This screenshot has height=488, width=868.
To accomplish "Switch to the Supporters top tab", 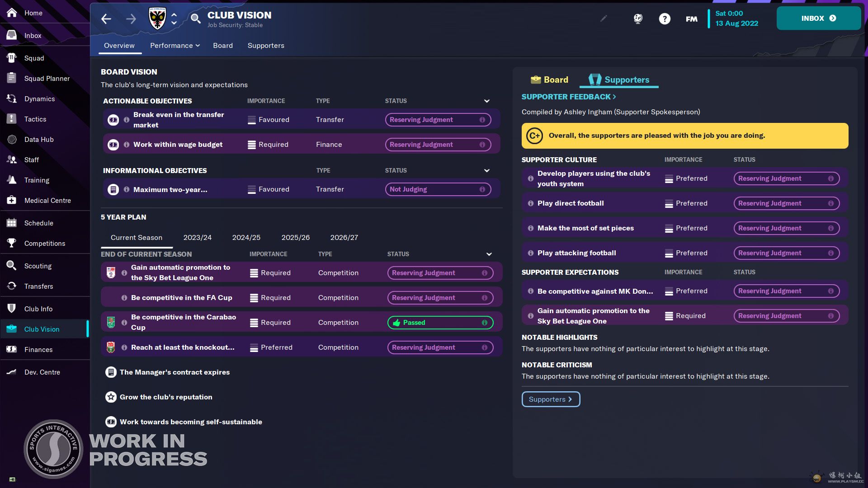I will 266,46.
